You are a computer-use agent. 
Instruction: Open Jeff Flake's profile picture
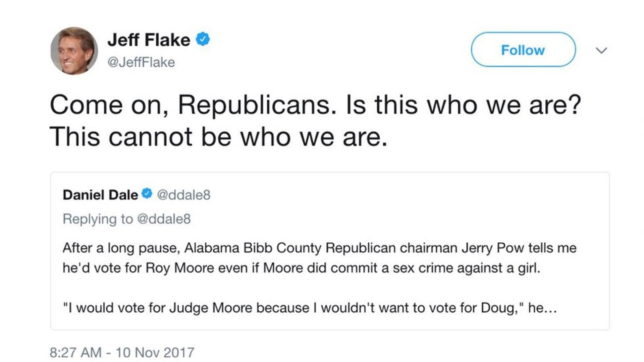coord(74,51)
